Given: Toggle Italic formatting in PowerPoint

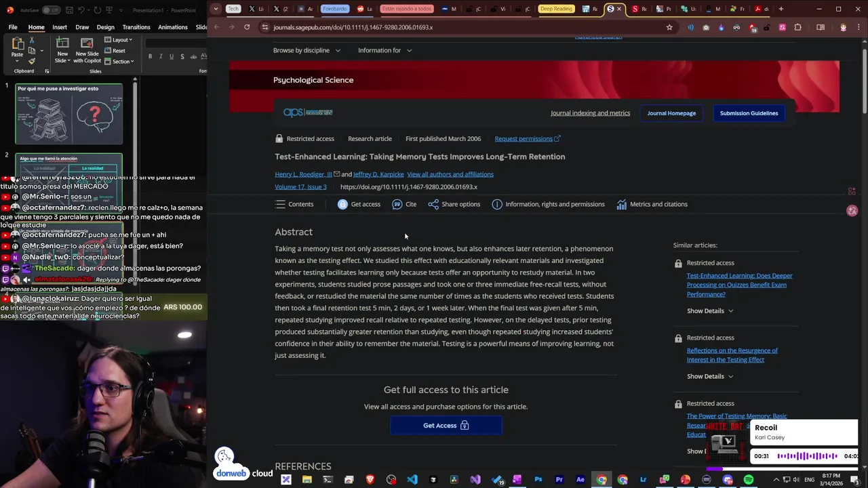Looking at the screenshot, I should (x=161, y=56).
